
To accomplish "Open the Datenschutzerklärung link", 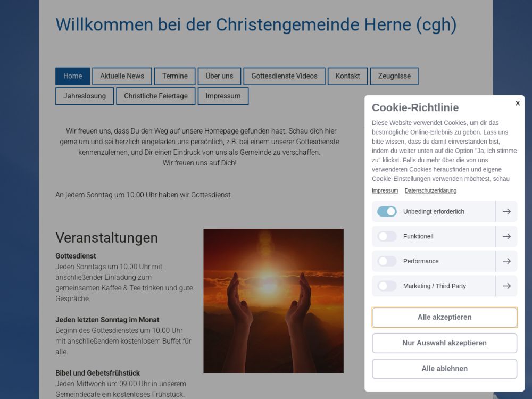I will pos(430,190).
